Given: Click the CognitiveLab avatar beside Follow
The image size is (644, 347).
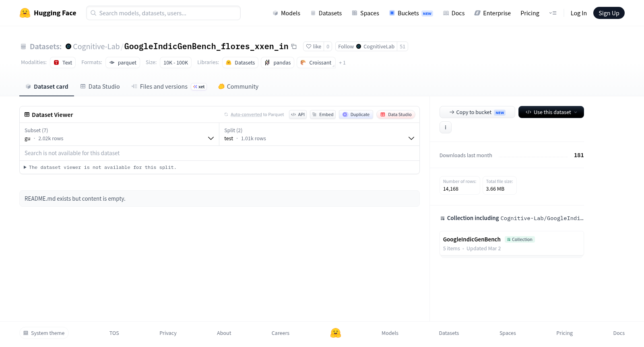Looking at the screenshot, I should 359,46.
